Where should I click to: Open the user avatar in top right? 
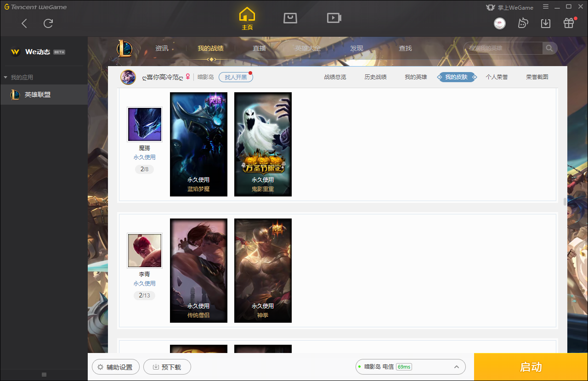(x=500, y=23)
